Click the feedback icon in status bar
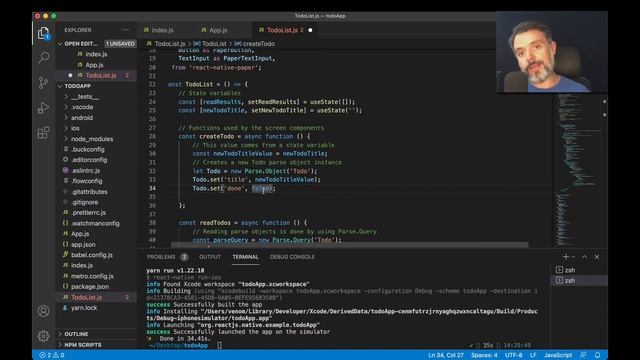Viewport: 640px width, 360px height. click(583, 355)
